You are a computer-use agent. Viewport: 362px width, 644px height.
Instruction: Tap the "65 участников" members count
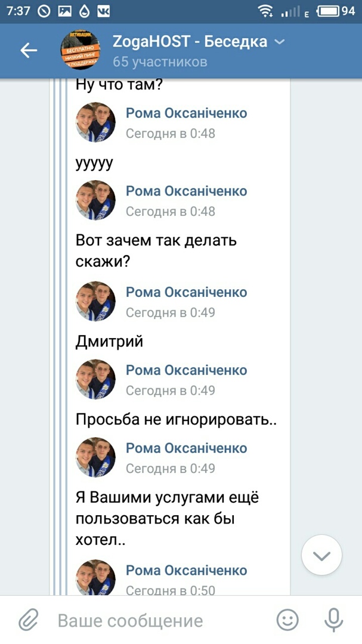(160, 61)
